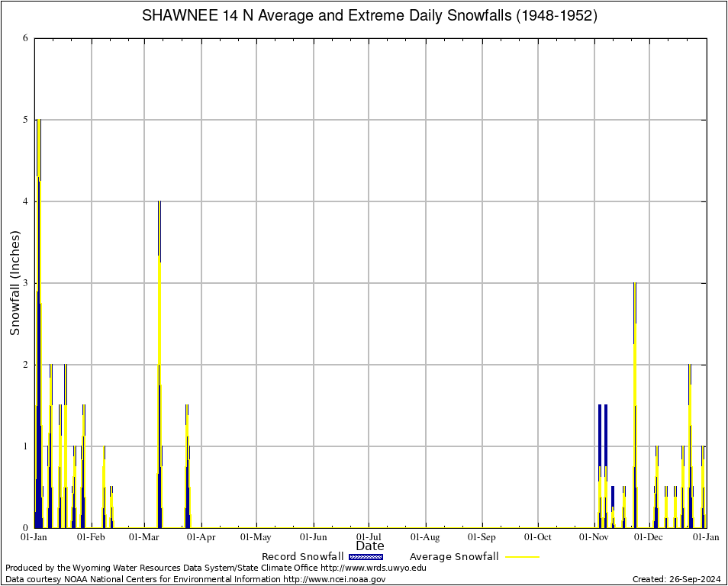
Task: Select the 01-Jul date axis label
Action: click(369, 537)
